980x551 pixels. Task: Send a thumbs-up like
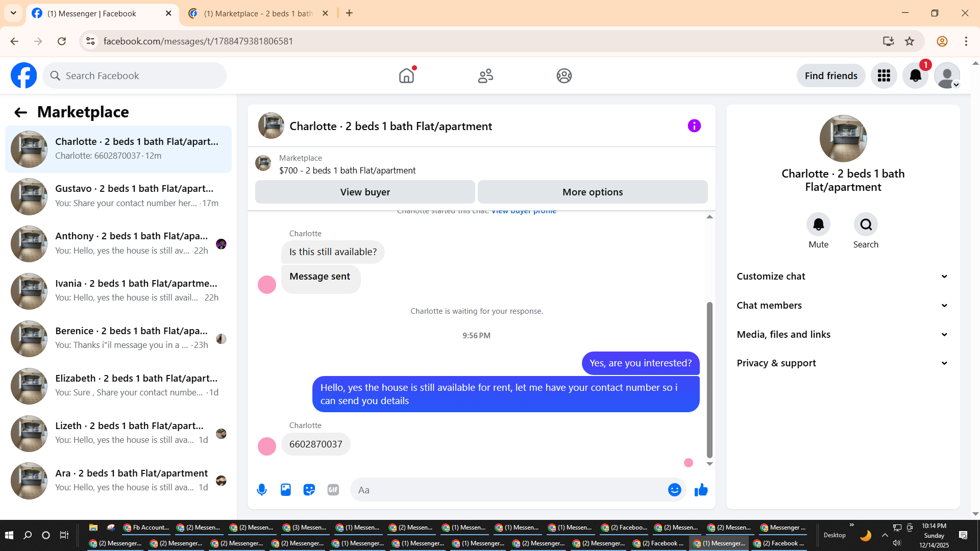point(701,490)
